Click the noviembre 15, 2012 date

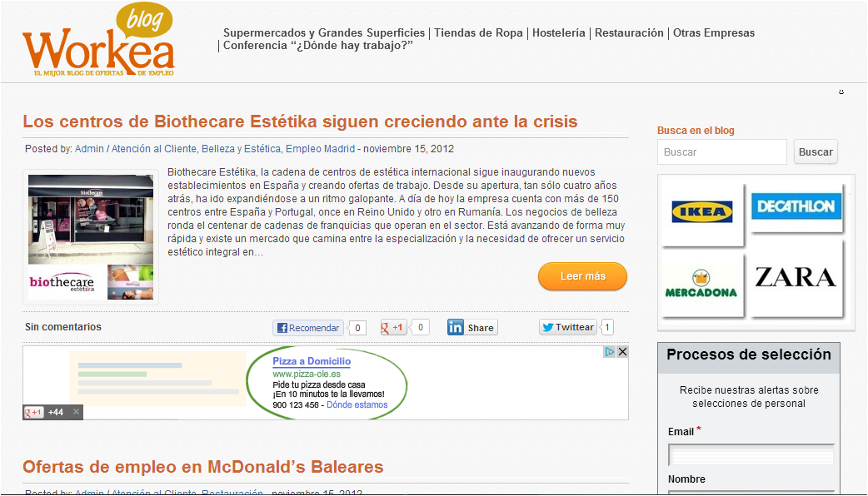pos(408,149)
